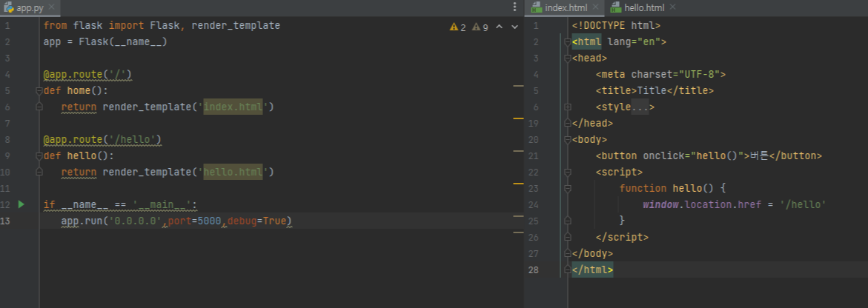The width and height of the screenshot is (868, 308).
Task: Run the script via green gutter arrow
Action: click(x=21, y=204)
